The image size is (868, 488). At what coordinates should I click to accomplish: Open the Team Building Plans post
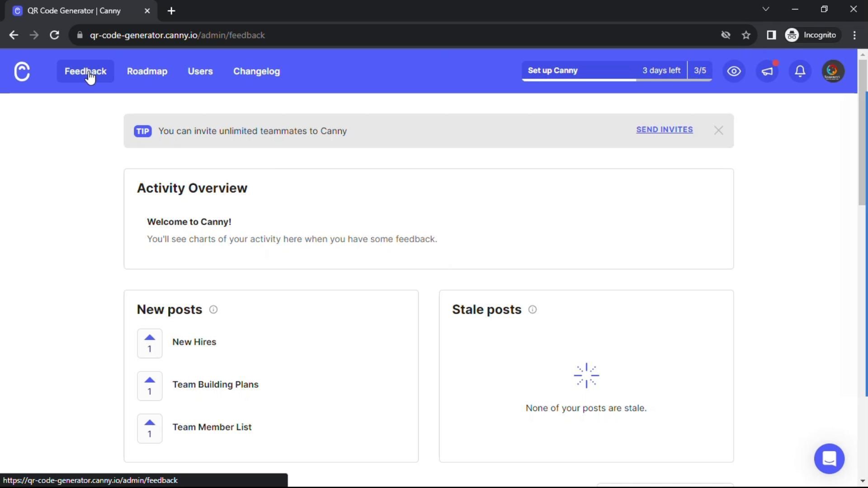215,385
